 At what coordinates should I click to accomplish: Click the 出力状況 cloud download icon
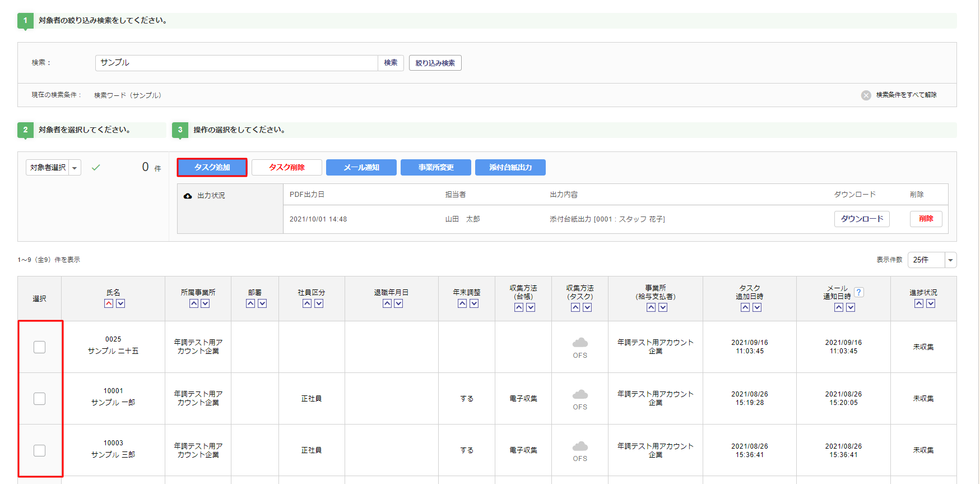point(188,196)
